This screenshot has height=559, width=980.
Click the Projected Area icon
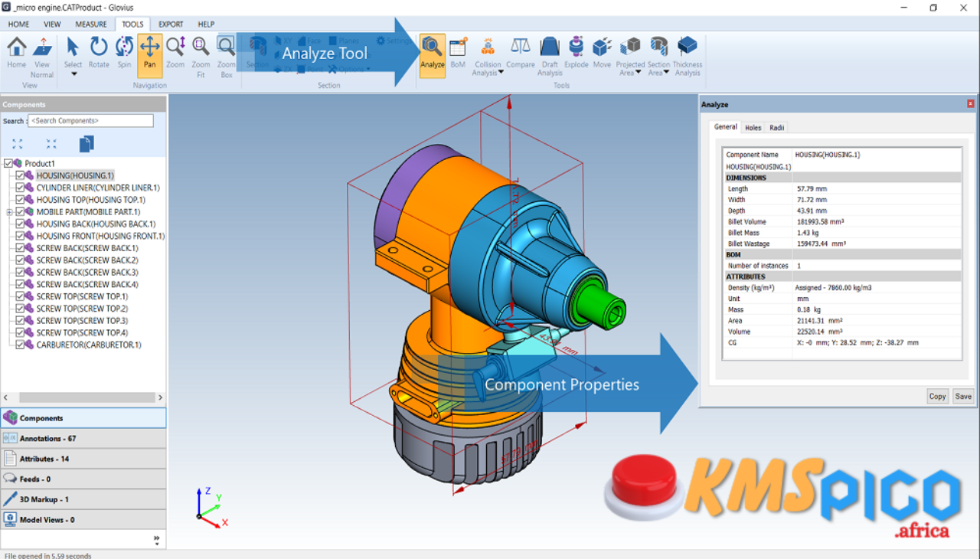630,47
